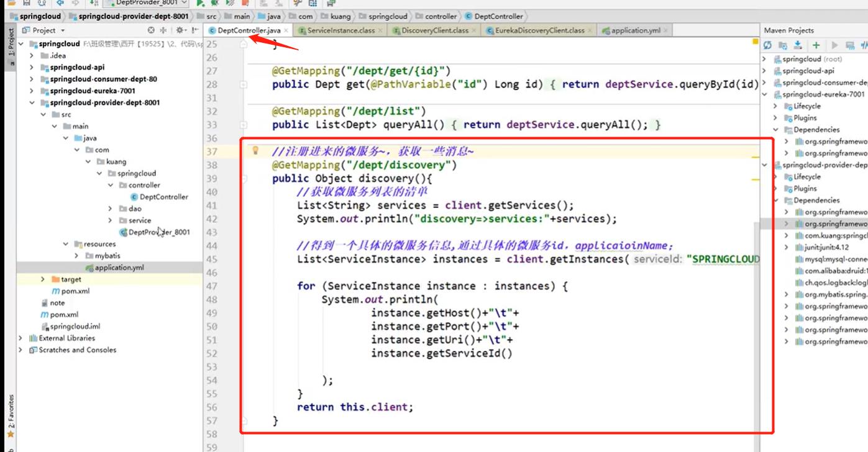Click Maven run build icon

tap(834, 45)
